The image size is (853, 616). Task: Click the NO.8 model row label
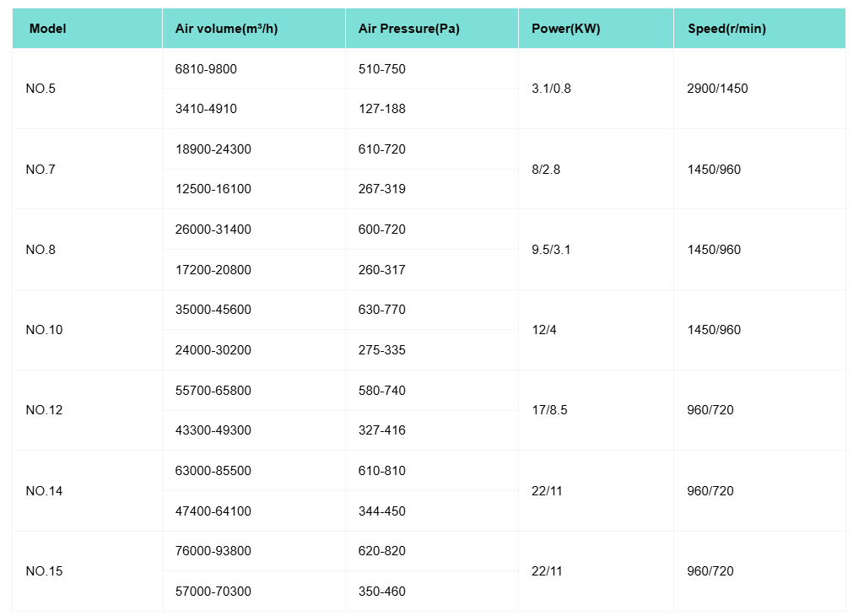coord(40,250)
